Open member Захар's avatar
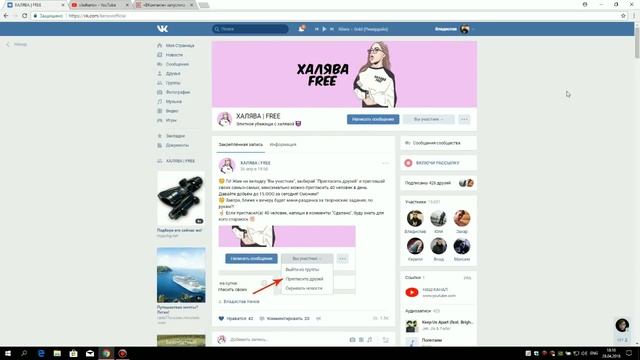640x360 pixels. [462, 218]
